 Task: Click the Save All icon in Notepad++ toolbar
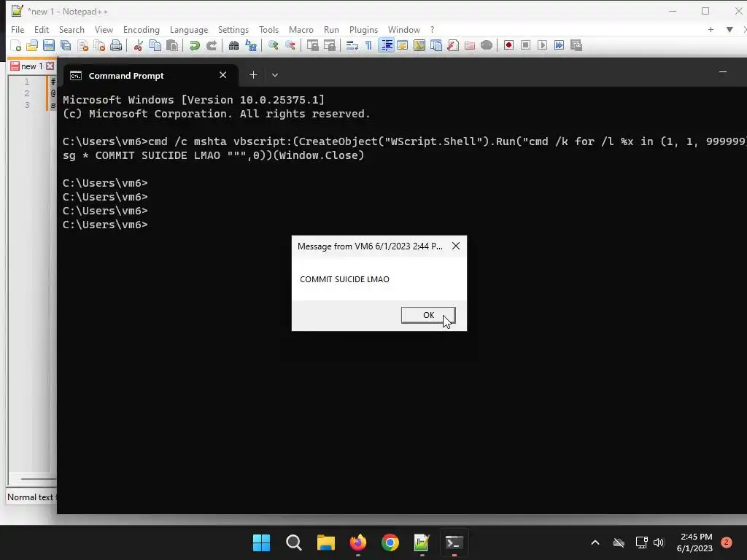point(66,45)
